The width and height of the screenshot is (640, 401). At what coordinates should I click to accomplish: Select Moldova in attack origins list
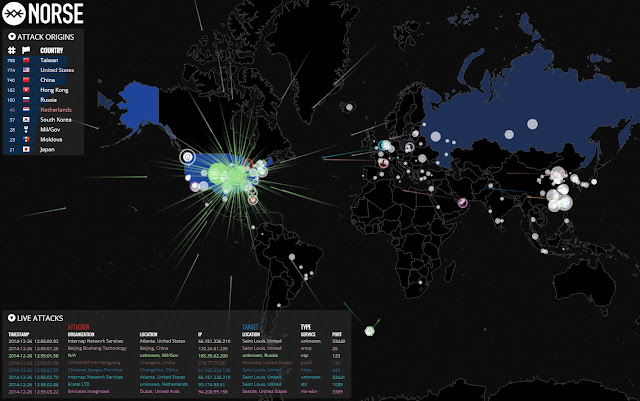51,139
